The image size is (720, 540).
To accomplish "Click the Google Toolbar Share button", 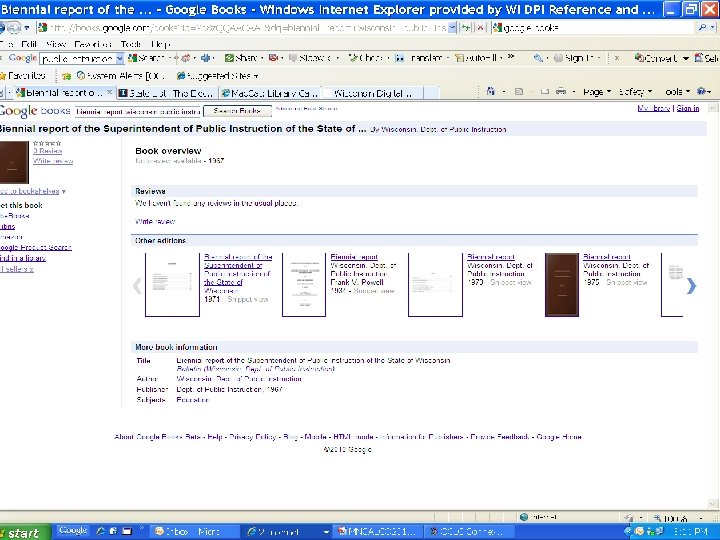I will coord(242,58).
